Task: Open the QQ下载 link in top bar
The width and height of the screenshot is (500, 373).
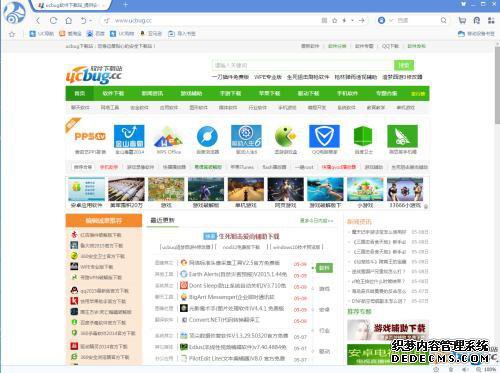Action: point(390,46)
